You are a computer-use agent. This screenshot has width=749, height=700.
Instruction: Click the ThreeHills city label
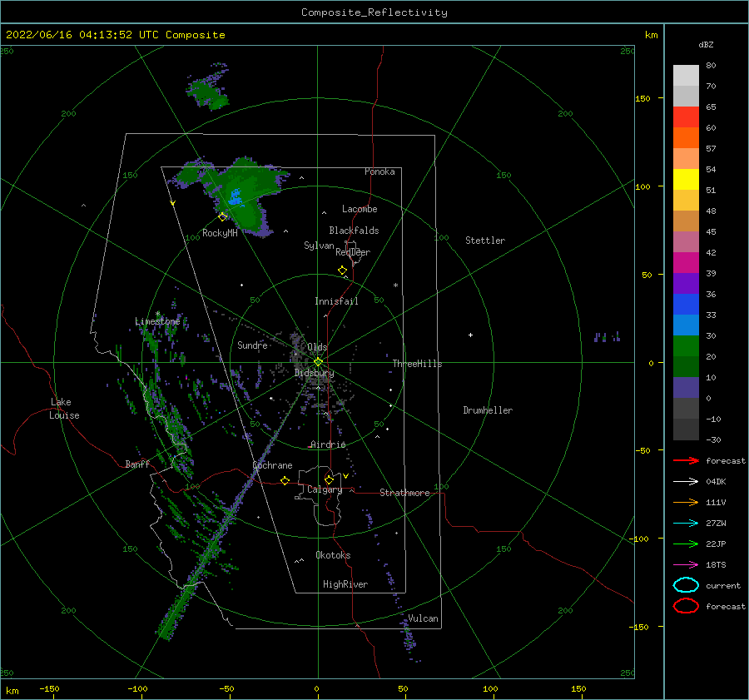418,364
